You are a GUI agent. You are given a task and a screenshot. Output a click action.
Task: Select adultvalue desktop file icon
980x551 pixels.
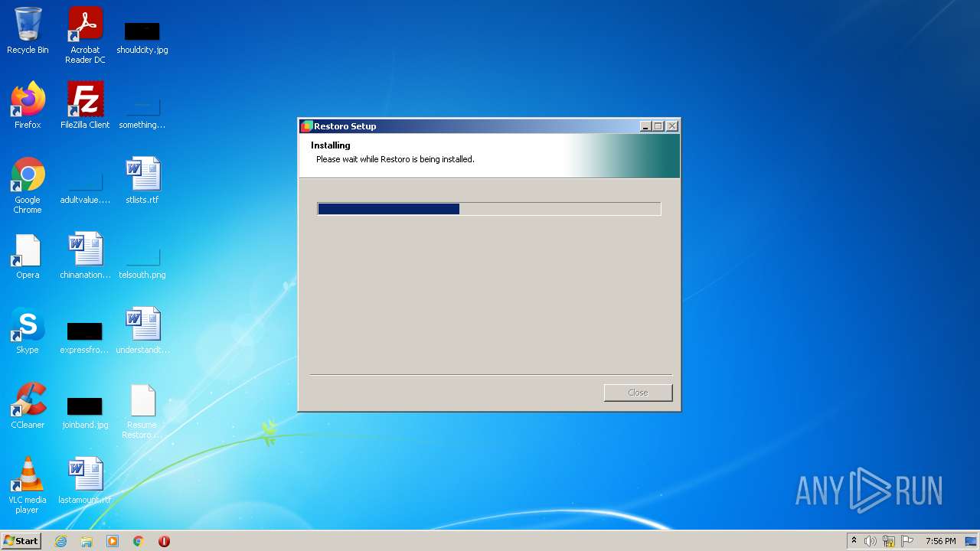[85, 188]
